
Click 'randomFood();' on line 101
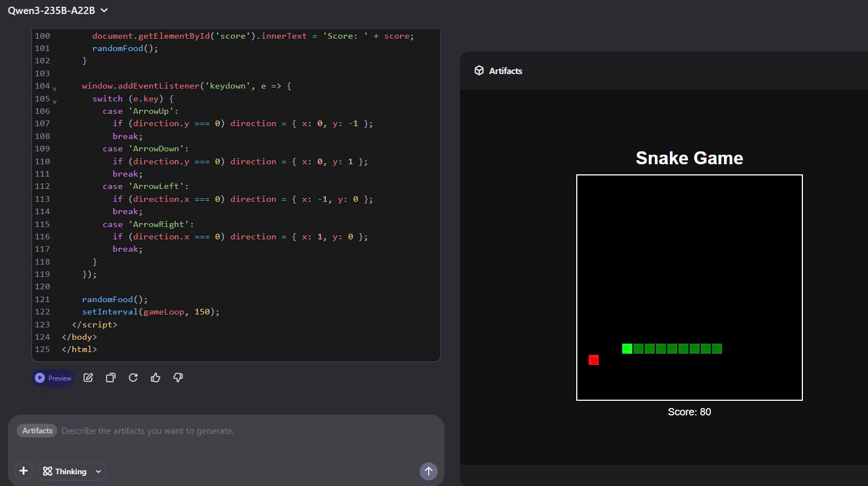pyautogui.click(x=125, y=48)
